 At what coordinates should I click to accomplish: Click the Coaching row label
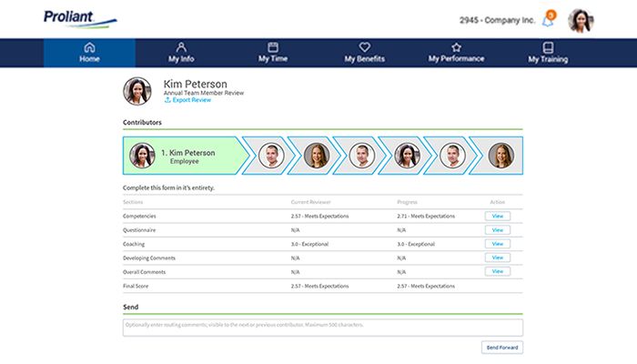(134, 244)
